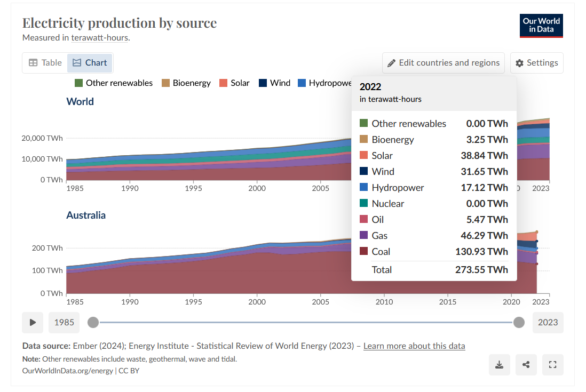Click the Our World in Data logo

pos(541,26)
